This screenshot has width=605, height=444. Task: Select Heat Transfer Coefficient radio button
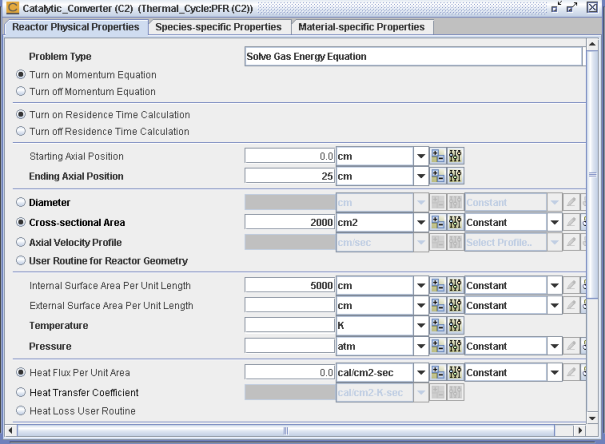(x=20, y=392)
